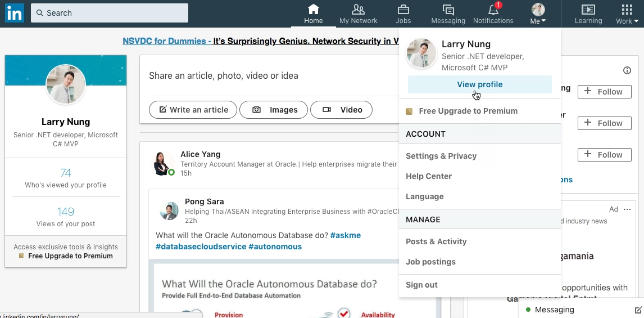Open Pong Sara's name link

205,201
